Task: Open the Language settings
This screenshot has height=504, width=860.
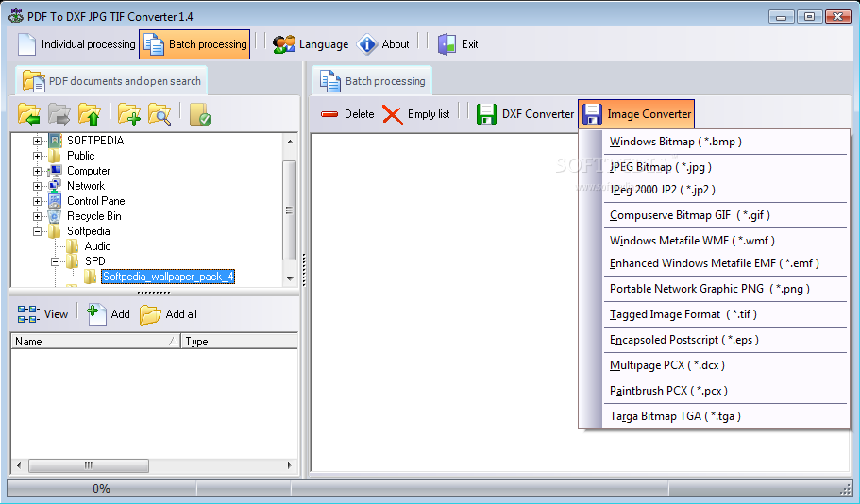Action: click(311, 44)
